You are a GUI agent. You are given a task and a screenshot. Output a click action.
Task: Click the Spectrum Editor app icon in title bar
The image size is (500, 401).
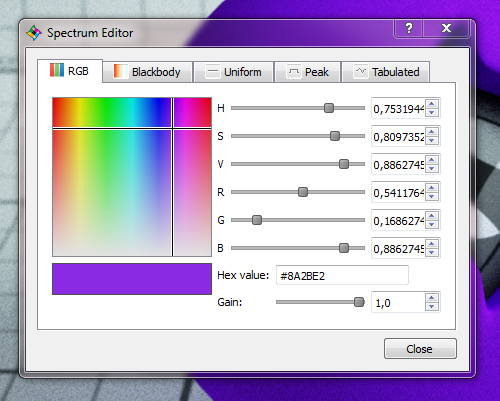pos(34,33)
